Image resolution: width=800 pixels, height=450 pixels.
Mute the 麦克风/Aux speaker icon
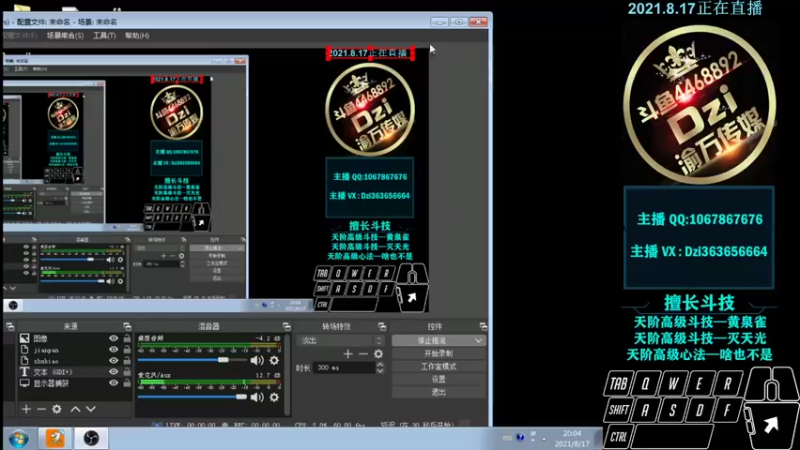pyautogui.click(x=257, y=397)
